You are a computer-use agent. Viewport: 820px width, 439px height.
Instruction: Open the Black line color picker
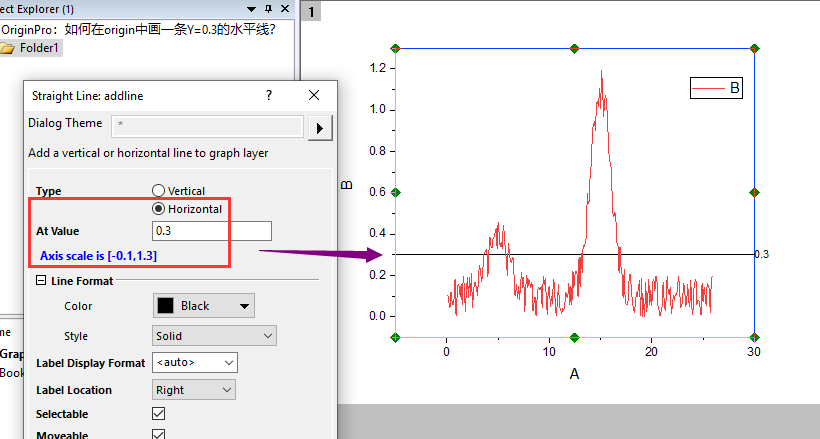(x=203, y=306)
